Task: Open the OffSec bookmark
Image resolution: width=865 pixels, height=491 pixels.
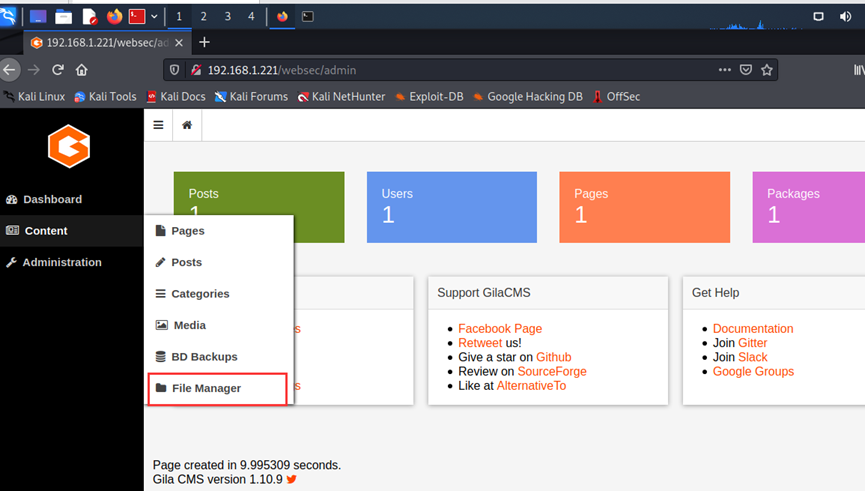Action: 616,97
